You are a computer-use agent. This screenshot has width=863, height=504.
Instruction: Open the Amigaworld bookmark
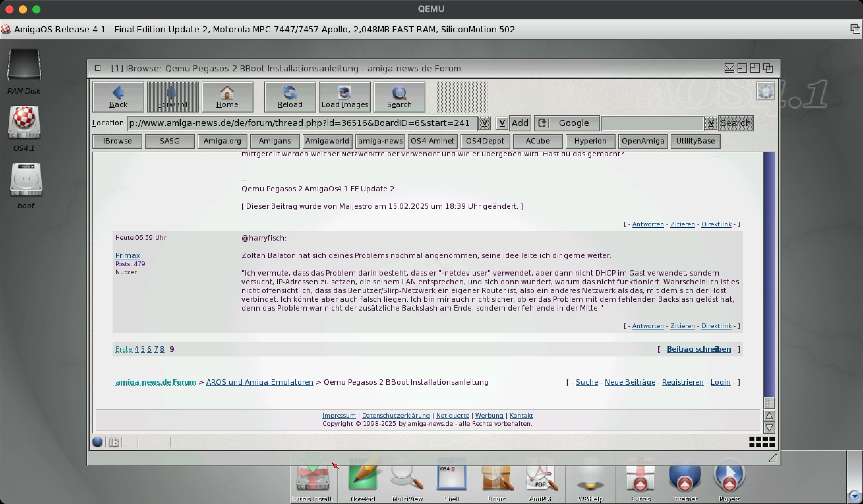pos(327,141)
